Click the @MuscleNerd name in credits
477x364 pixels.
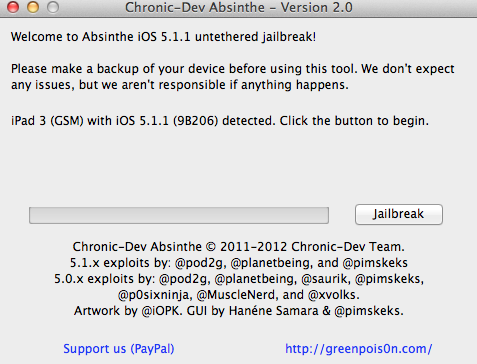[237, 295]
